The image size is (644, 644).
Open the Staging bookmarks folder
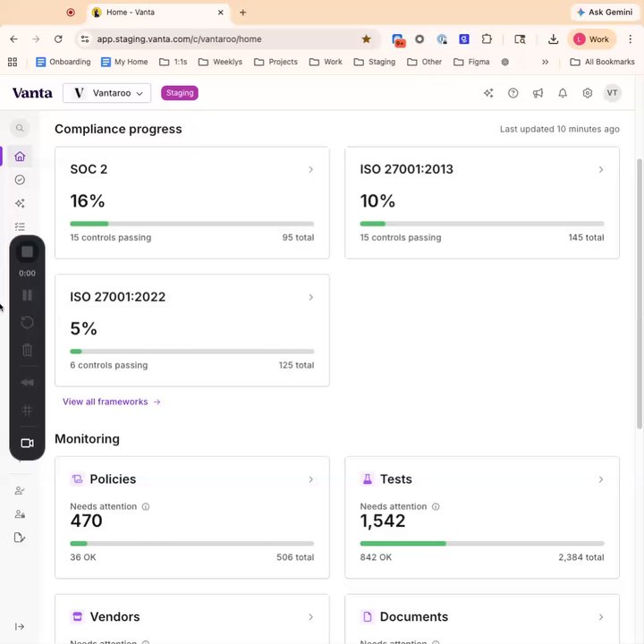(x=375, y=62)
